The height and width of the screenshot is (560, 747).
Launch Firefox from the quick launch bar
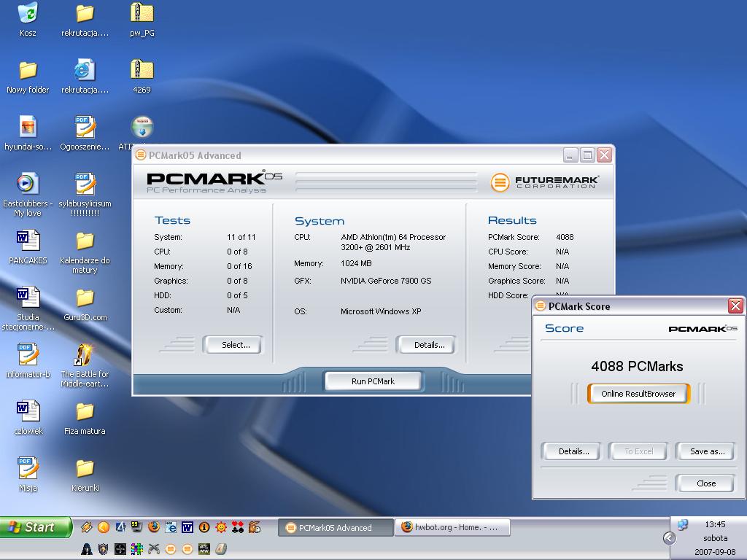click(x=153, y=527)
